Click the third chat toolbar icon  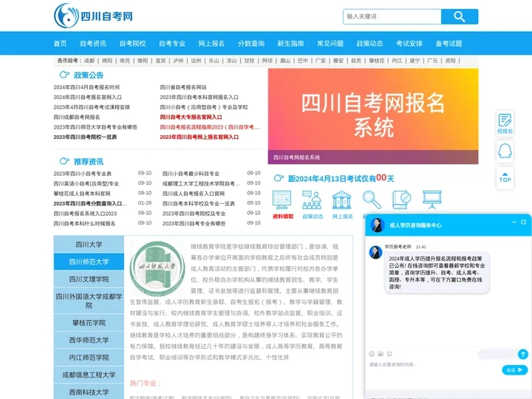(389, 354)
